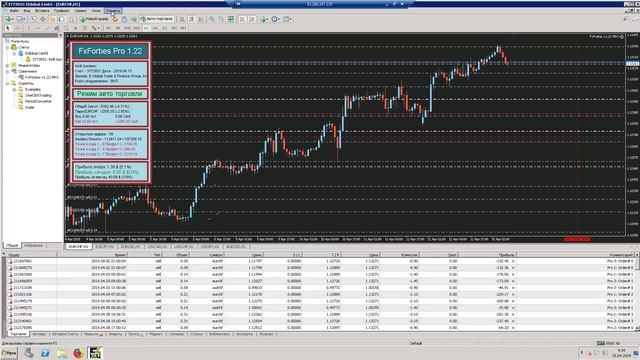Zoom in the chart with magnifier icon

212,19
